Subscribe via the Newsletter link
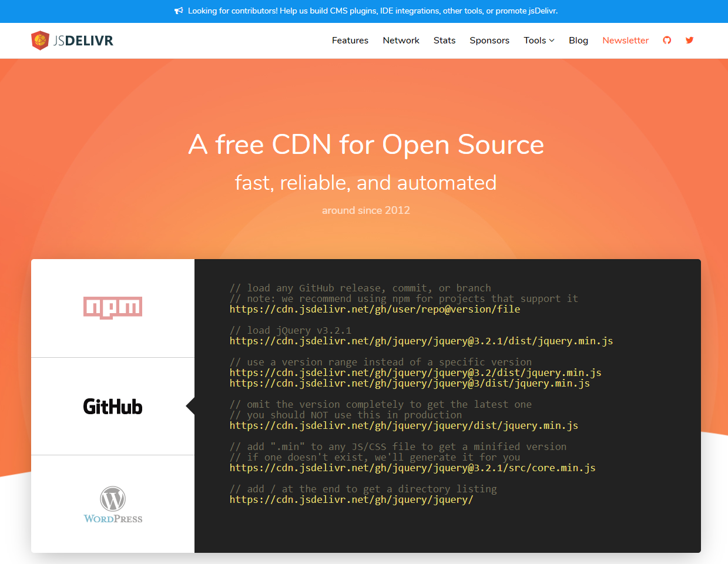Screen dimensions: 728x564 (625, 41)
